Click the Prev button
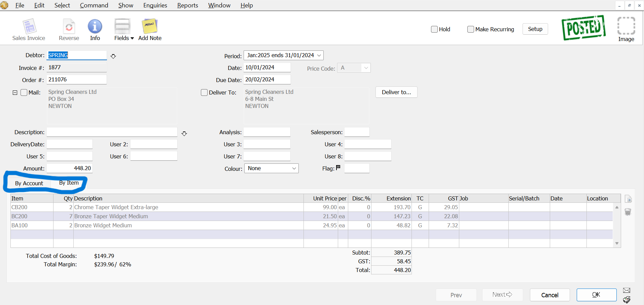 [456, 295]
